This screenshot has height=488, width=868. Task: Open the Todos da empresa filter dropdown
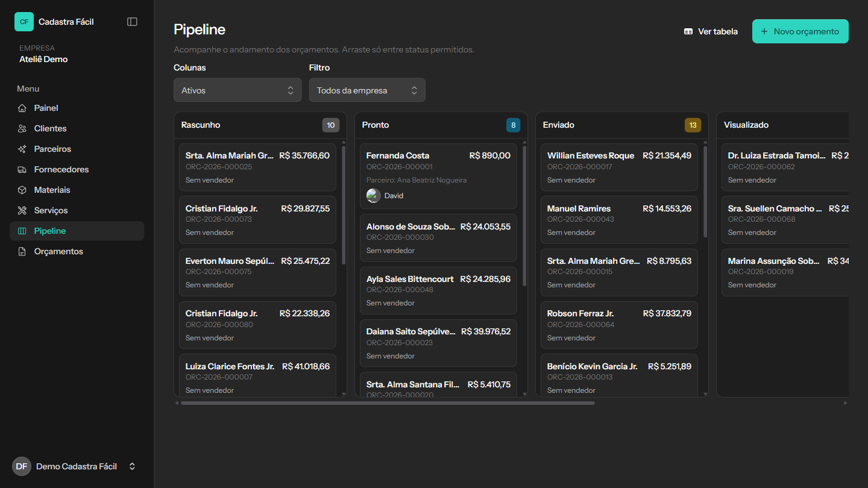pyautogui.click(x=367, y=90)
